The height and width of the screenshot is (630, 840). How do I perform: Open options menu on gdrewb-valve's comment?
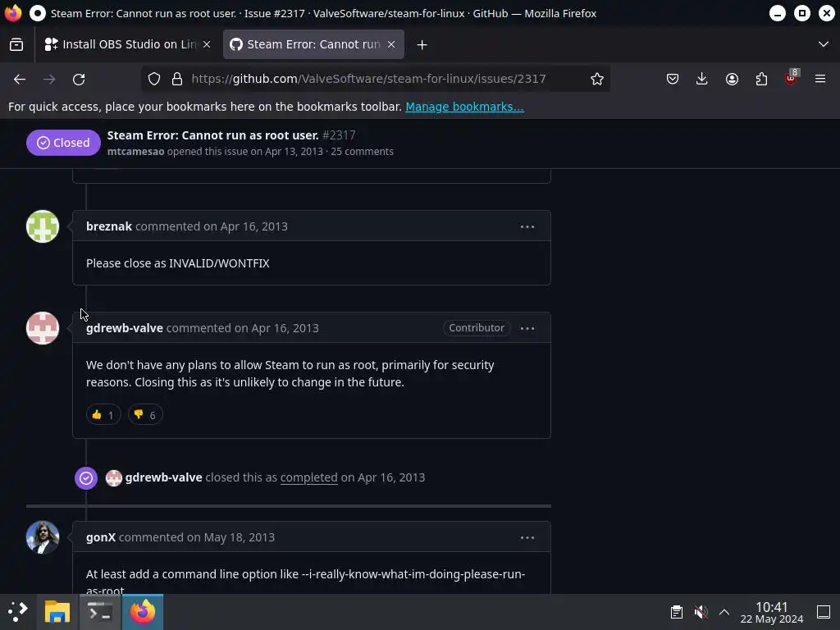tap(527, 328)
